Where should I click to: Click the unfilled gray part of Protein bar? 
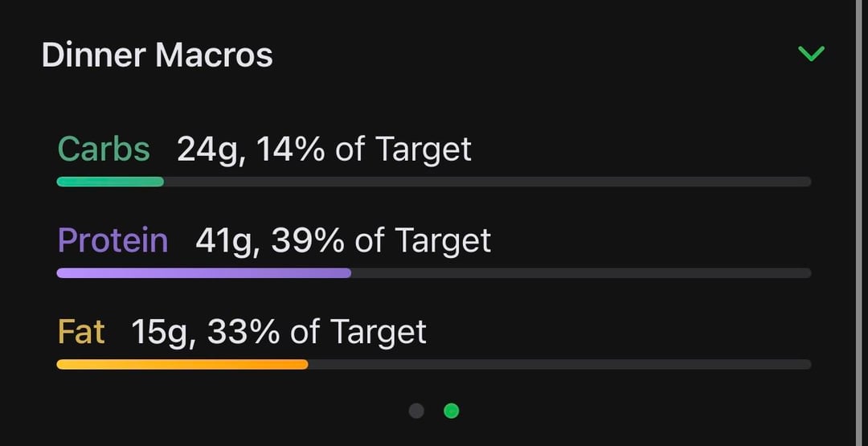[580, 273]
